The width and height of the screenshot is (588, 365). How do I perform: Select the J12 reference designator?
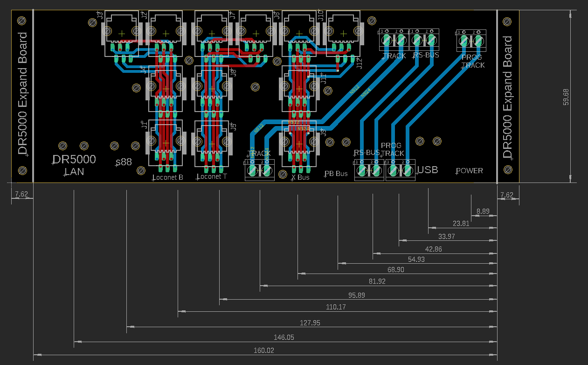[x=359, y=63]
